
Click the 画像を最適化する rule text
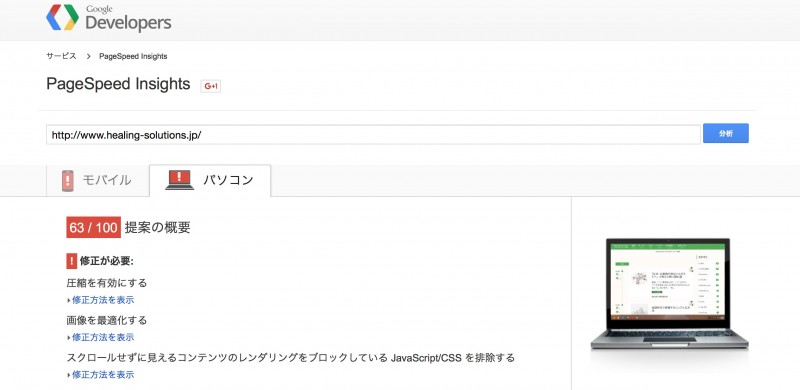[x=107, y=320]
